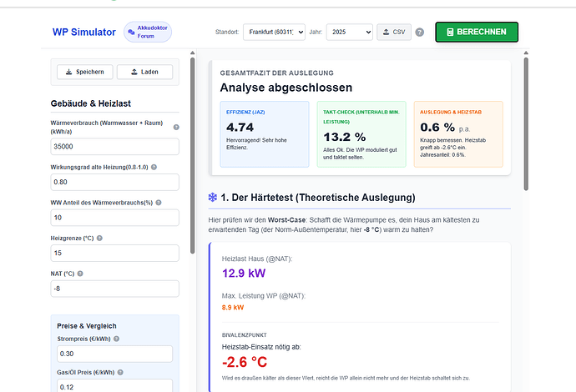
Task: Save configuration with Speichern button
Action: click(85, 72)
